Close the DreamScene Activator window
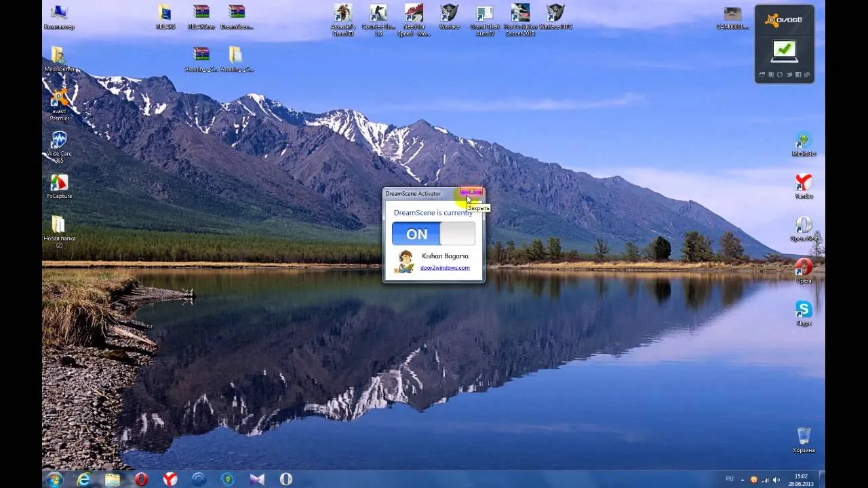Viewport: 868px width, 488px height. point(471,192)
